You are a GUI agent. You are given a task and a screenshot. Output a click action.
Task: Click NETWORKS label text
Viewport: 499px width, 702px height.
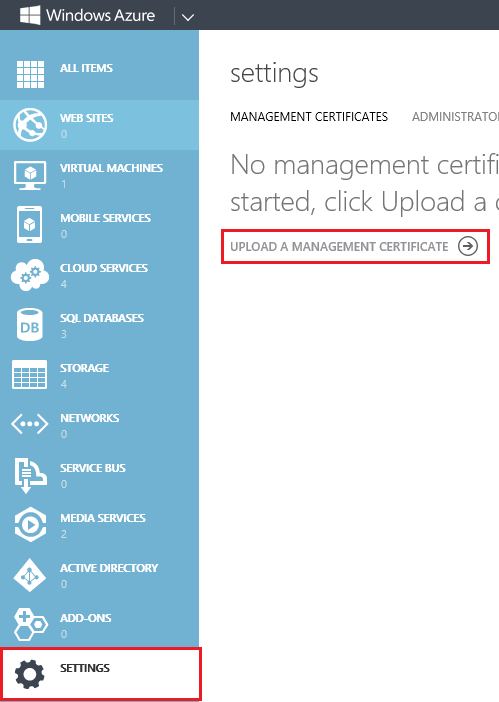click(x=90, y=418)
